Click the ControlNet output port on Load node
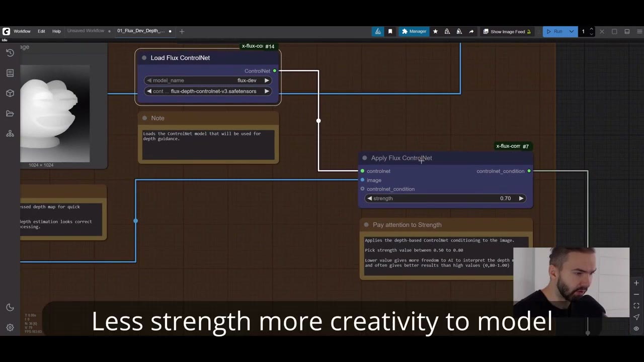The image size is (644, 362). click(x=274, y=71)
